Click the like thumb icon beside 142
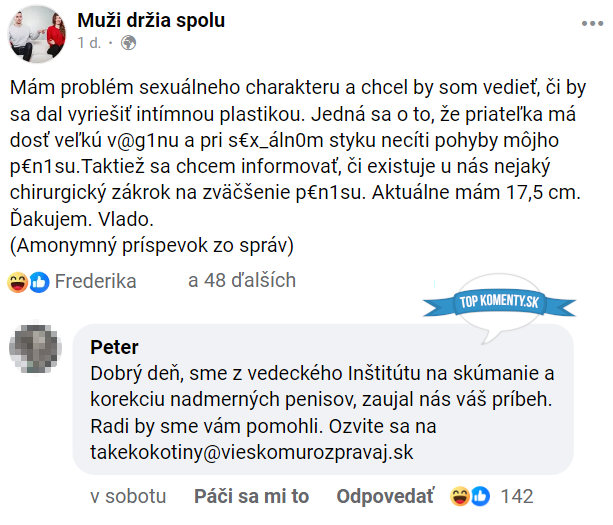Viewport: 613px width, 525px height. coord(480,496)
